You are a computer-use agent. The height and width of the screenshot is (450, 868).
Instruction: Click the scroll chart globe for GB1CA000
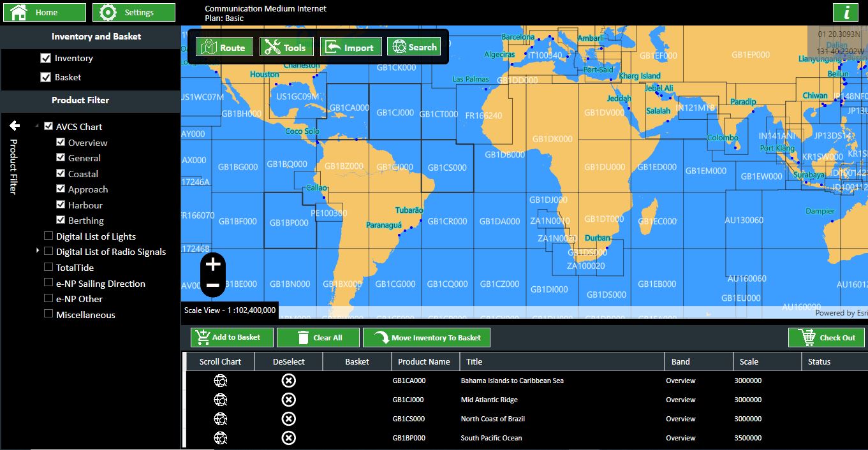(221, 381)
